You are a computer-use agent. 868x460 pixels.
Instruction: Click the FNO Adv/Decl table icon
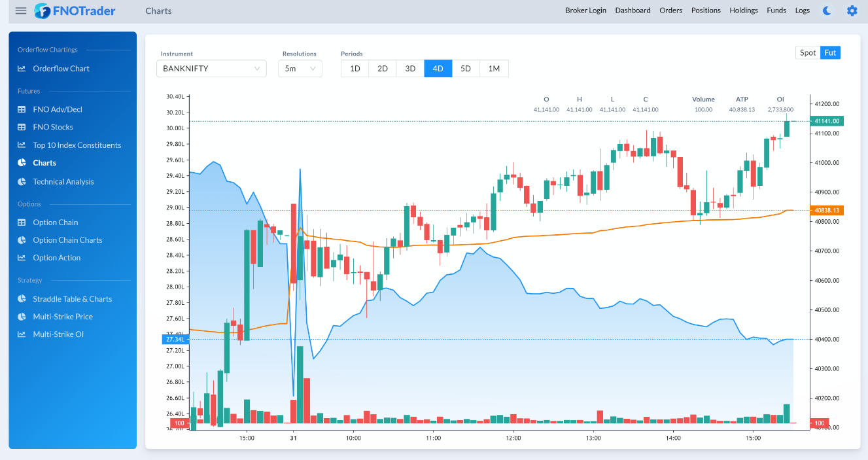click(x=22, y=109)
